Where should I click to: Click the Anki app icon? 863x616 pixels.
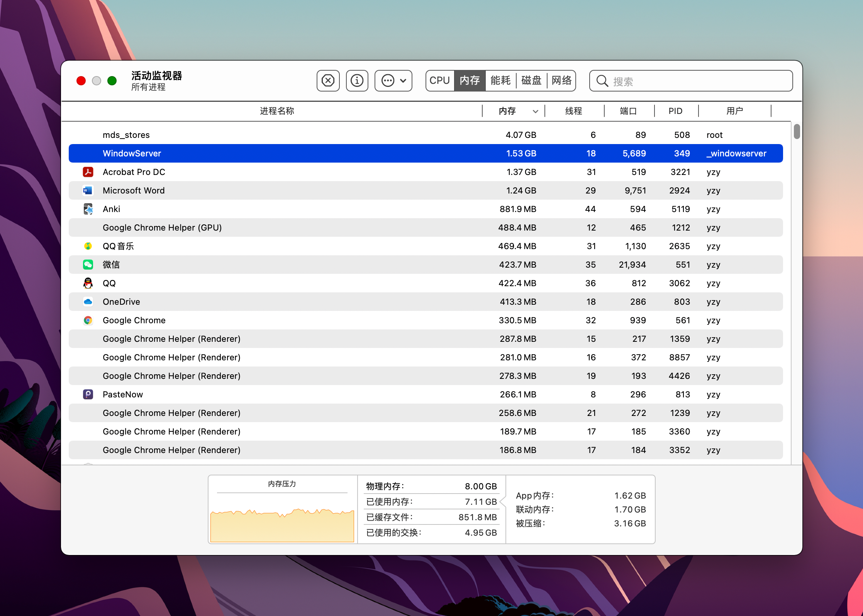point(88,209)
